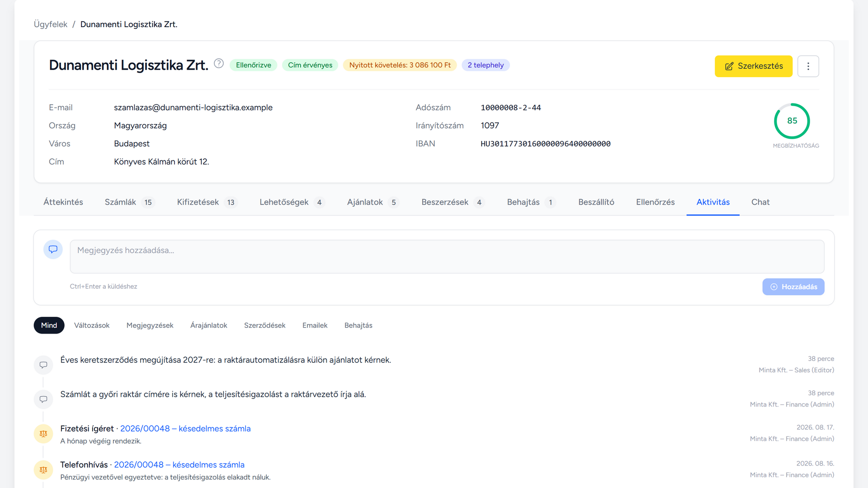
Task: Switch to the Behajtás tab
Action: pos(532,202)
